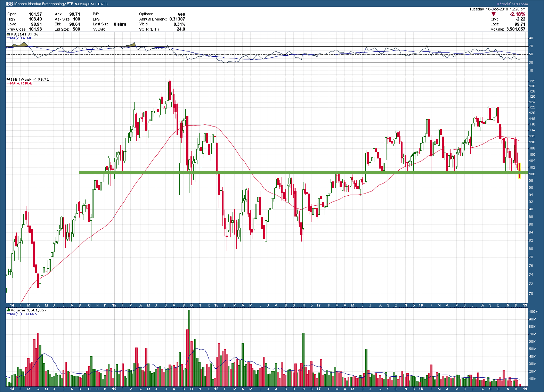Click the Annual Dividend value 0.31387
The height and width of the screenshot is (392, 544).
[x=177, y=19]
